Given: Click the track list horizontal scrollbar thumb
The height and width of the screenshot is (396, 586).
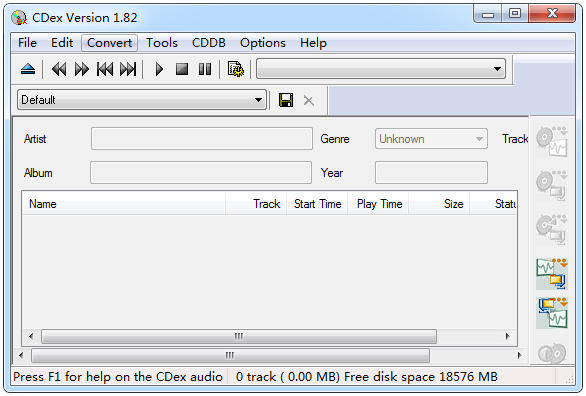Looking at the screenshot, I should (x=239, y=337).
